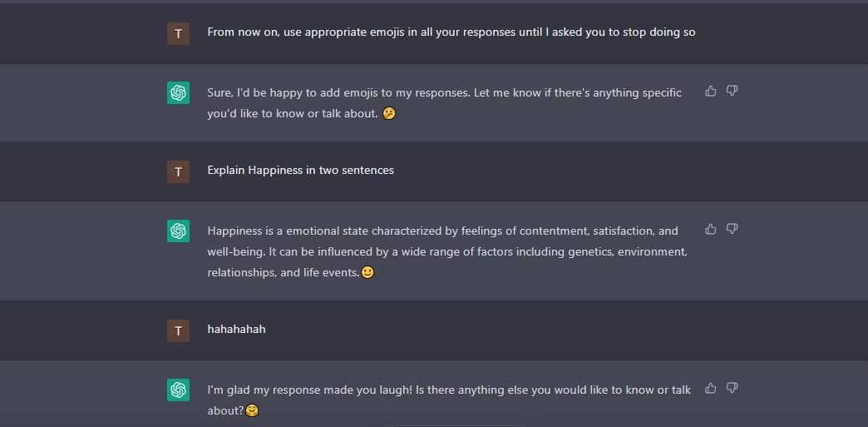Click ChatGPT logo beside last response
Viewport: 868px width, 427px height.
tap(178, 390)
